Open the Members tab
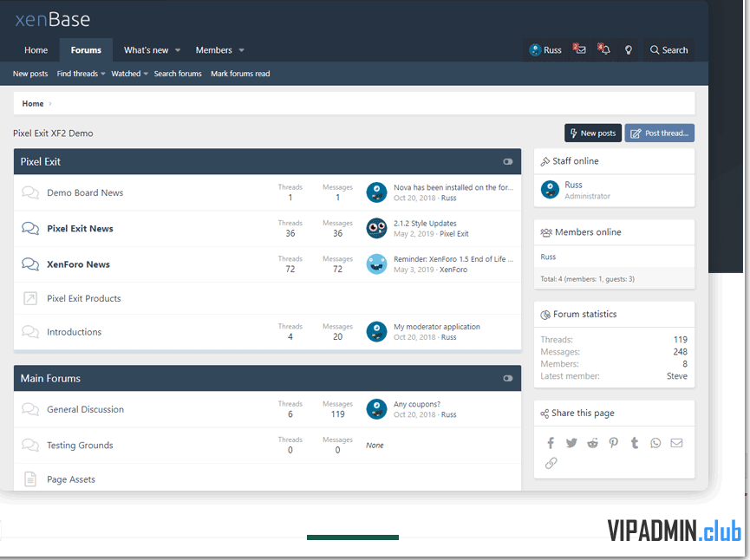The height and width of the screenshot is (560, 750). [x=213, y=50]
